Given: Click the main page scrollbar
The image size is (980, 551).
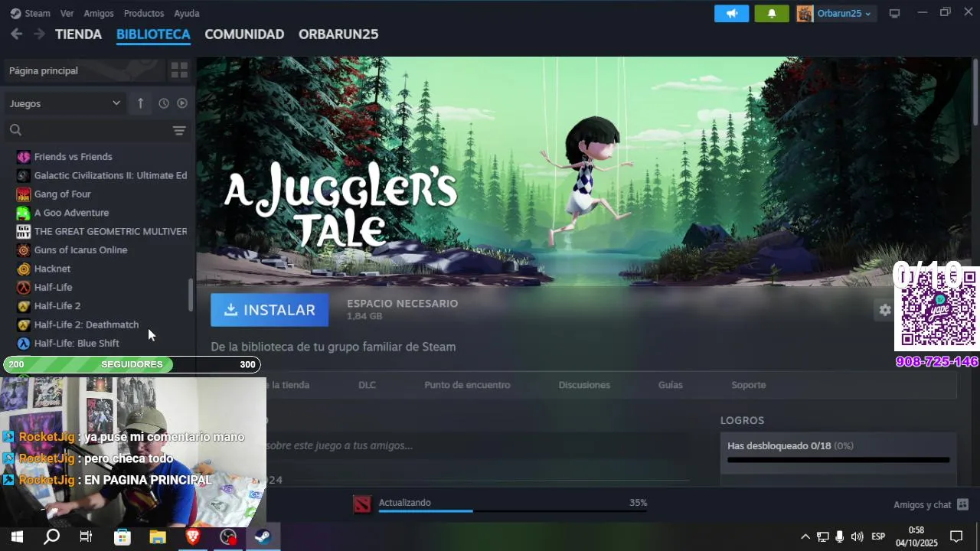Looking at the screenshot, I should (x=975, y=92).
